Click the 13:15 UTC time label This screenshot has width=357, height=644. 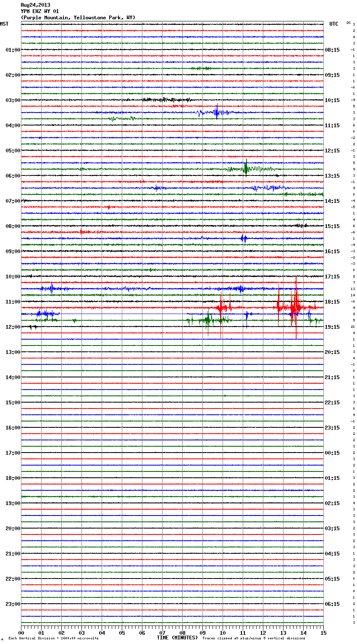332,176
